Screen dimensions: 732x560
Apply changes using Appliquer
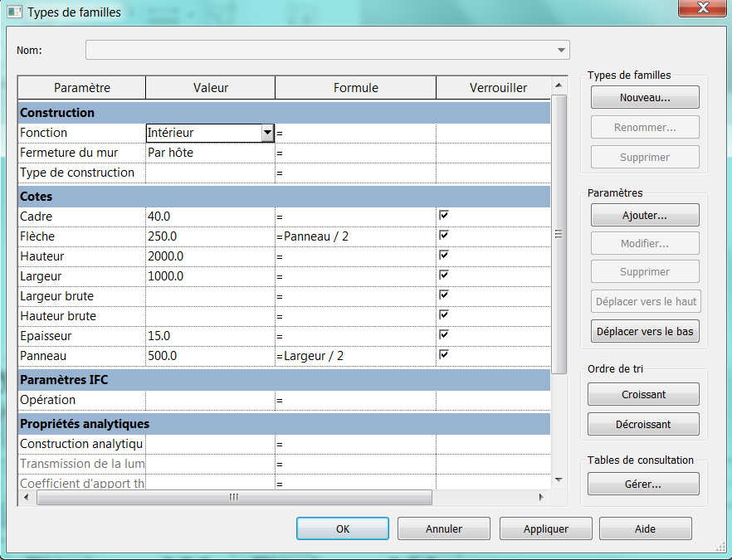click(545, 528)
